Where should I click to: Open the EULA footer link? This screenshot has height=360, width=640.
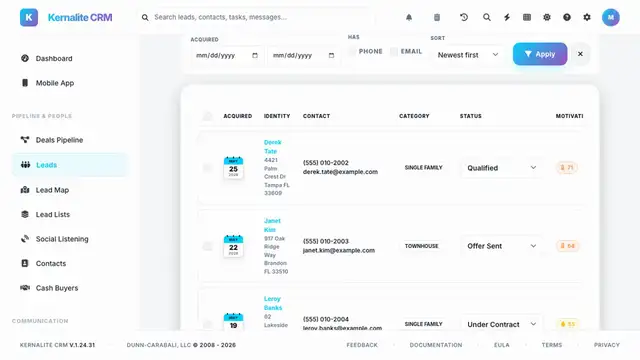[502, 345]
